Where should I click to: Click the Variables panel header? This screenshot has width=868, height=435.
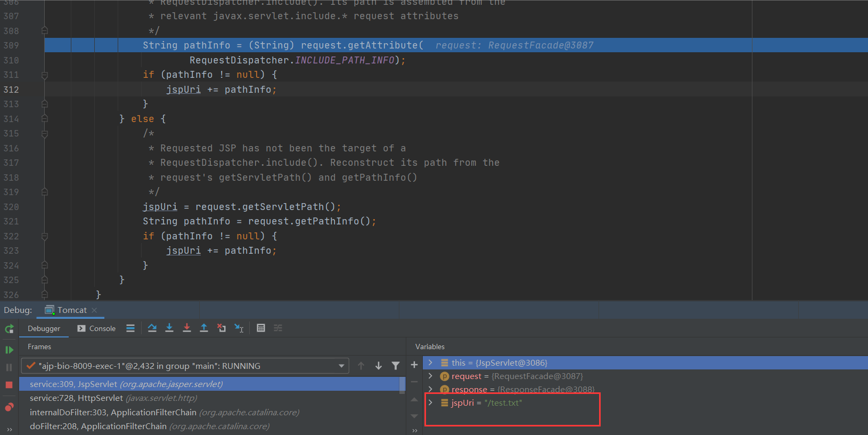click(x=430, y=347)
